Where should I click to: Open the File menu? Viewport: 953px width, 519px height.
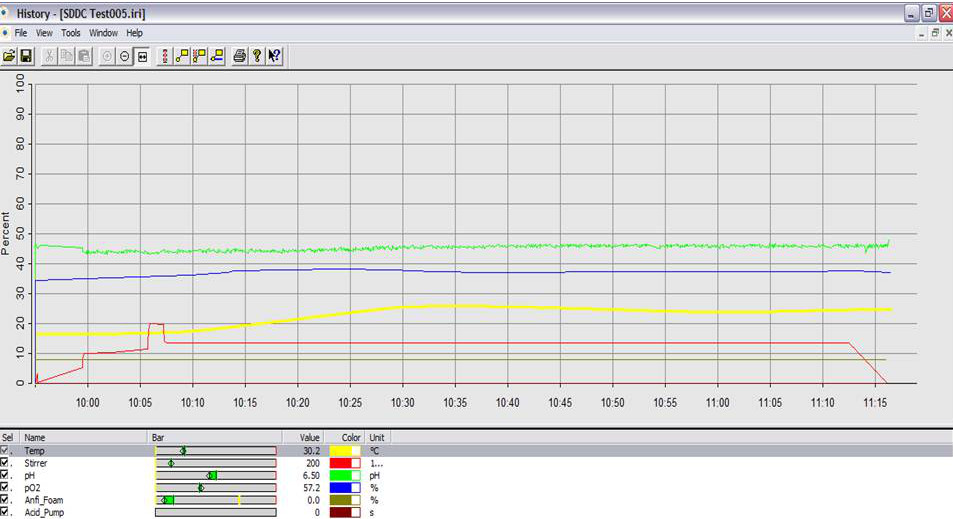(x=20, y=33)
